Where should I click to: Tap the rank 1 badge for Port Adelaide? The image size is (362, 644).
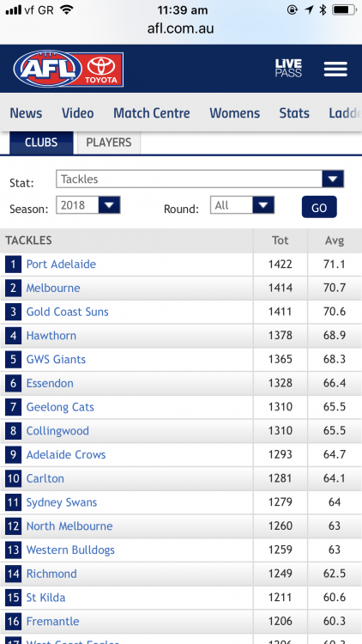pyautogui.click(x=13, y=264)
